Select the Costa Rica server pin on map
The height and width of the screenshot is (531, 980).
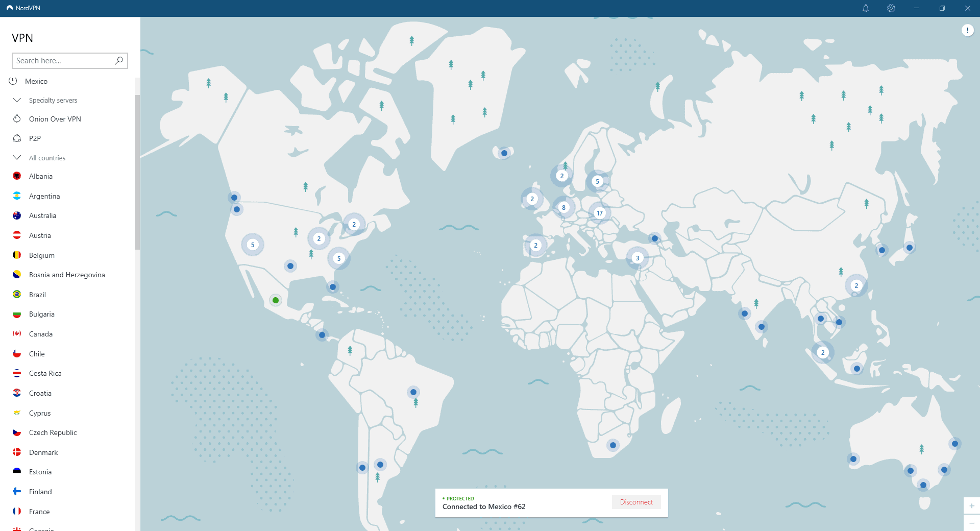[x=322, y=335]
